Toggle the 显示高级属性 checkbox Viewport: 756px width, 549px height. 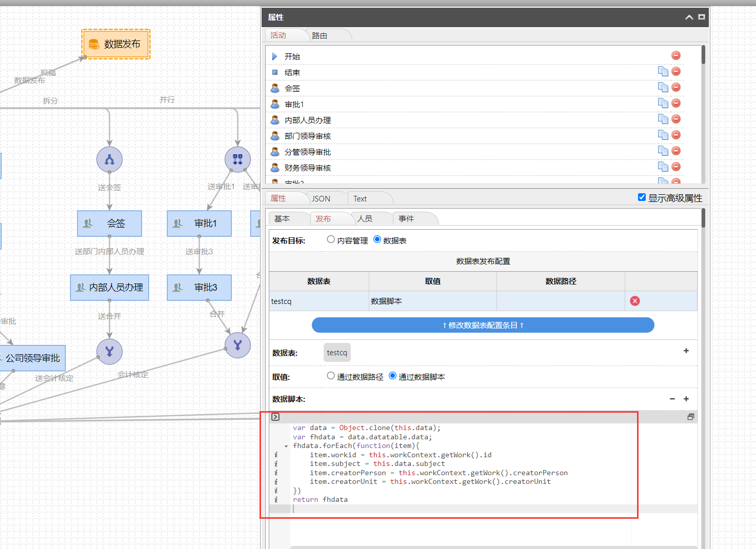[x=642, y=197]
